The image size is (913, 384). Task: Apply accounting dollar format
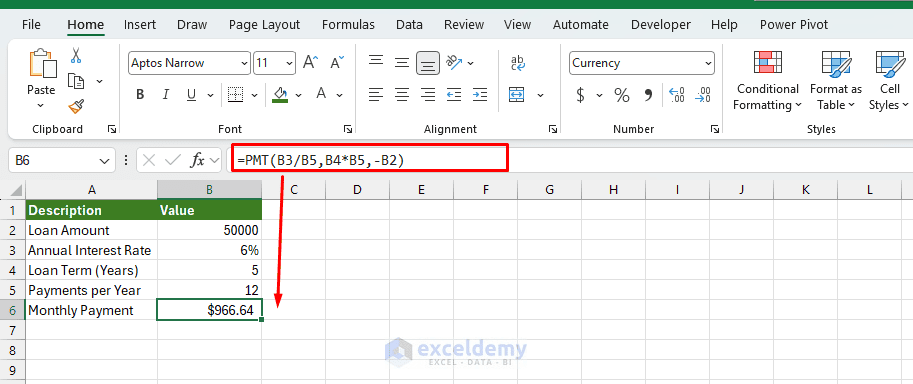point(580,95)
